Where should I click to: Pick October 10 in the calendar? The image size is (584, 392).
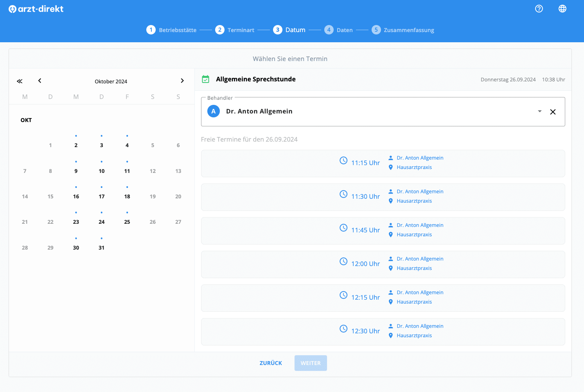(102, 171)
